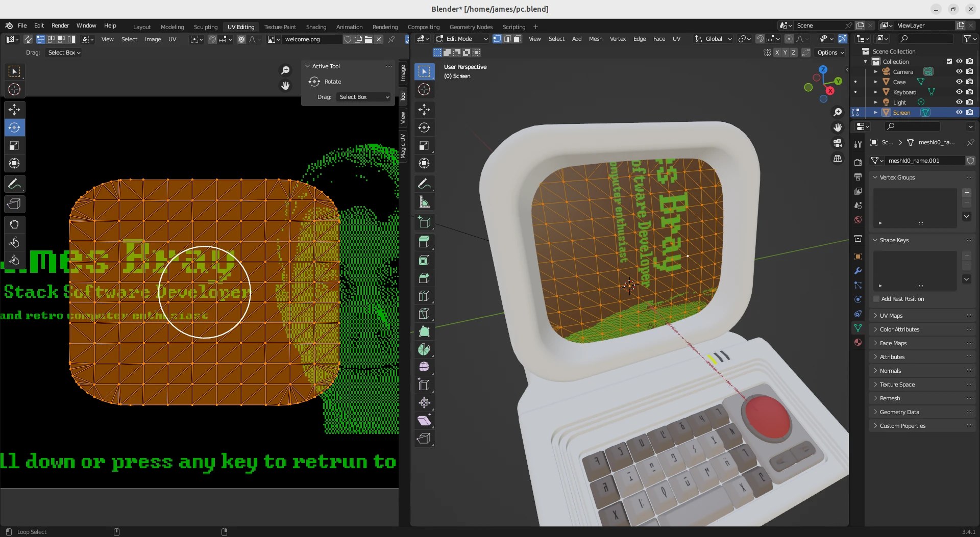Viewport: 980px width, 537px height.
Task: Open Modifier Properties wrench icon
Action: tap(858, 271)
